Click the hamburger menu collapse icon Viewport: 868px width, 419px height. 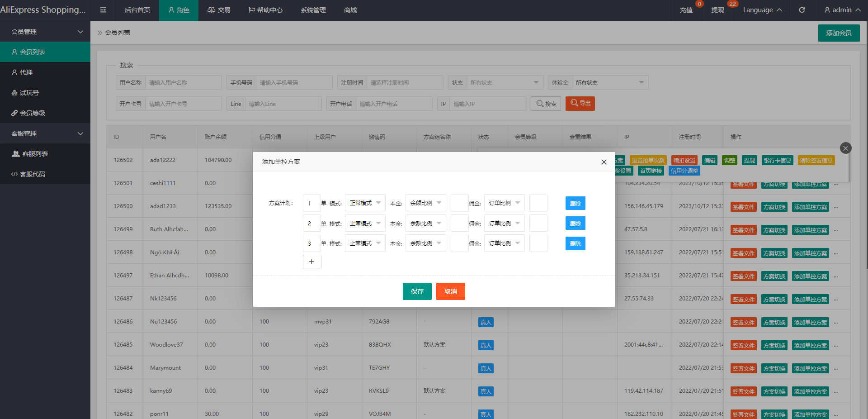(x=103, y=10)
